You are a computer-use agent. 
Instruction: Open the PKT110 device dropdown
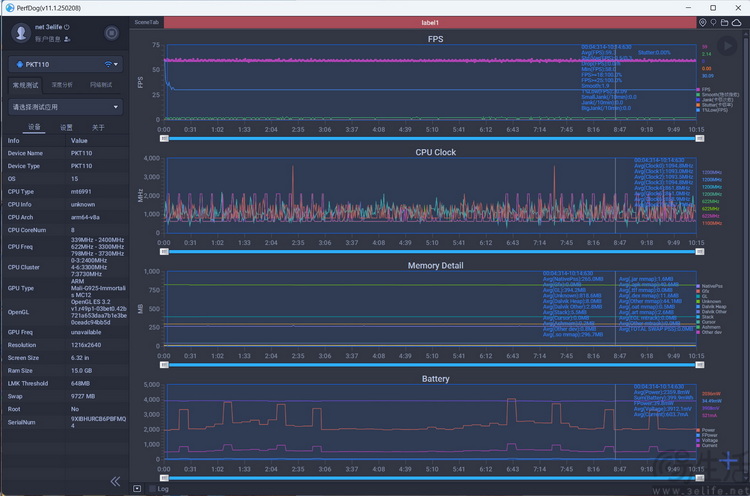[65, 65]
